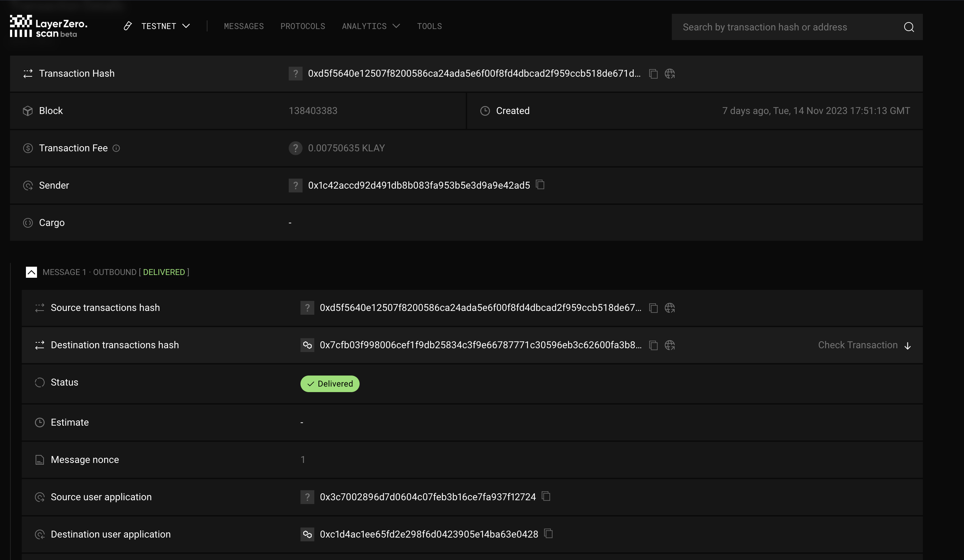Open Destination transactions hash explorer globe icon
Screen dimensions: 964x560
pos(669,345)
